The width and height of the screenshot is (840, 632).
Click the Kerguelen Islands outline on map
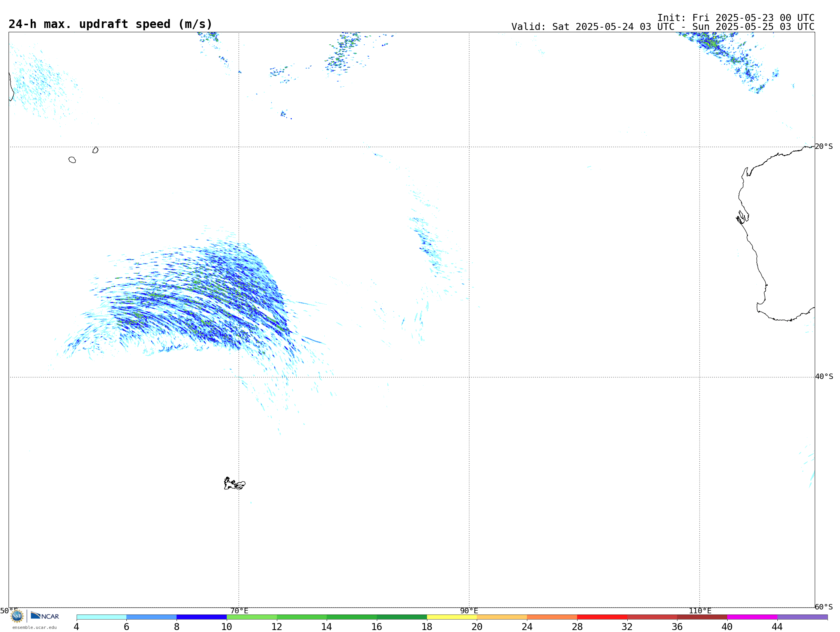click(x=234, y=484)
